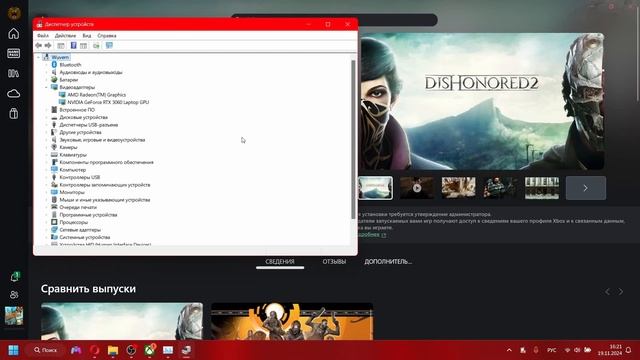
Task: Open Store bag icon in Xbox sidebar
Action: (x=13, y=113)
